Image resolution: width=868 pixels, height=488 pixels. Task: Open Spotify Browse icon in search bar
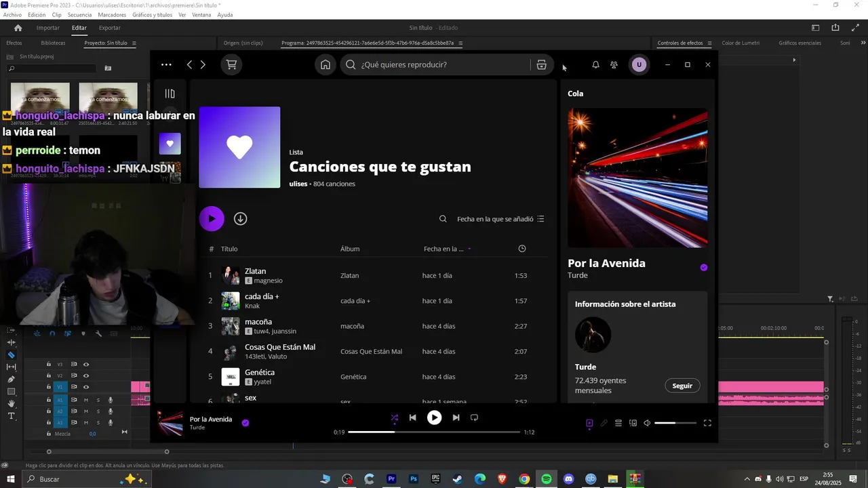click(541, 64)
